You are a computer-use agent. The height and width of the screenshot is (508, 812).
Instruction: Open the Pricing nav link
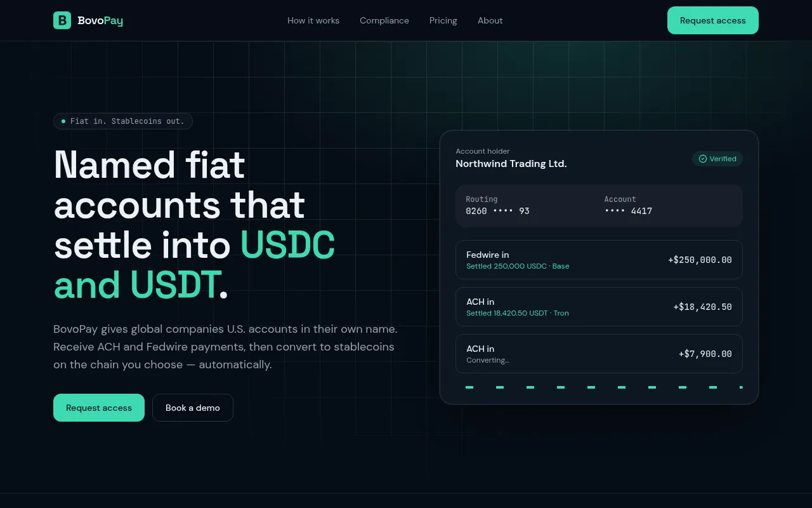[443, 20]
